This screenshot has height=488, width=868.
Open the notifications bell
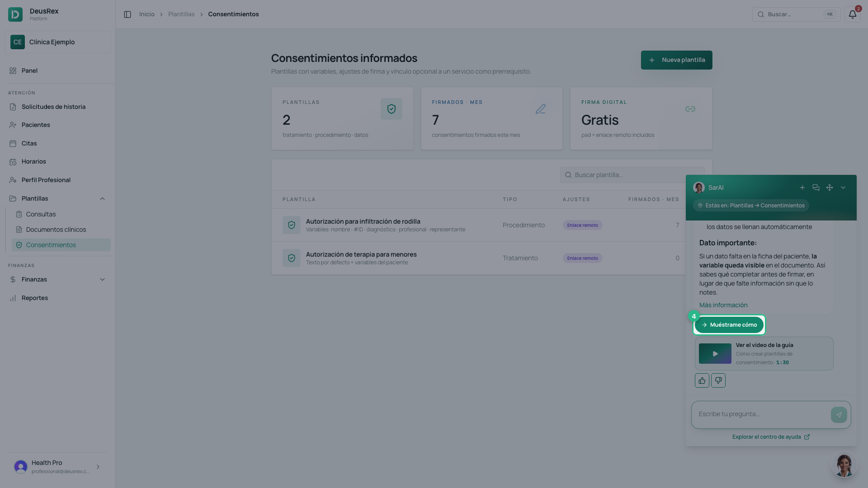pyautogui.click(x=852, y=14)
